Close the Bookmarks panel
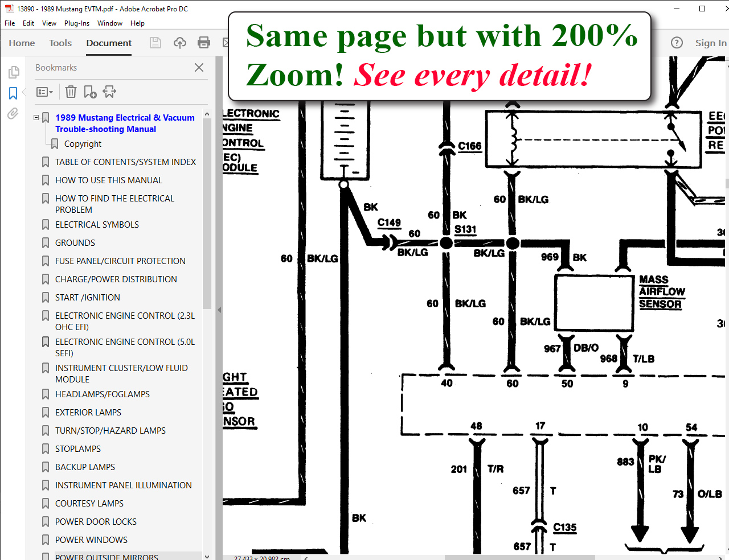The image size is (729, 560). tap(199, 67)
